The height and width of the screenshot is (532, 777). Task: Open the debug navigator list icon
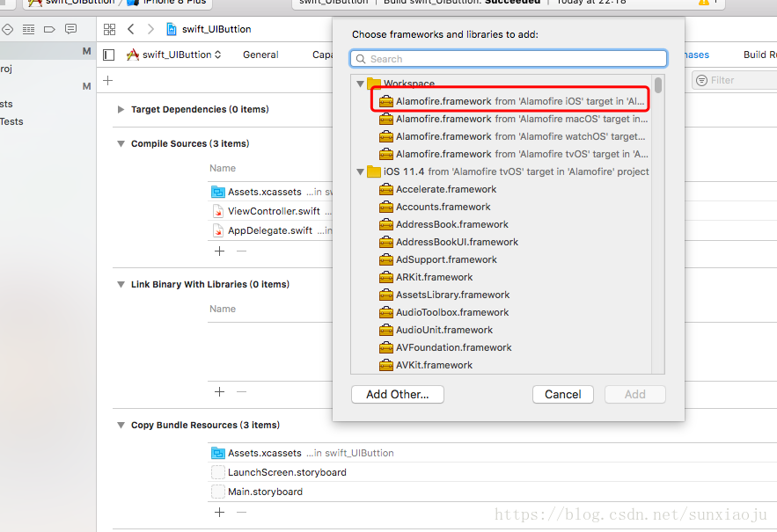(29, 29)
